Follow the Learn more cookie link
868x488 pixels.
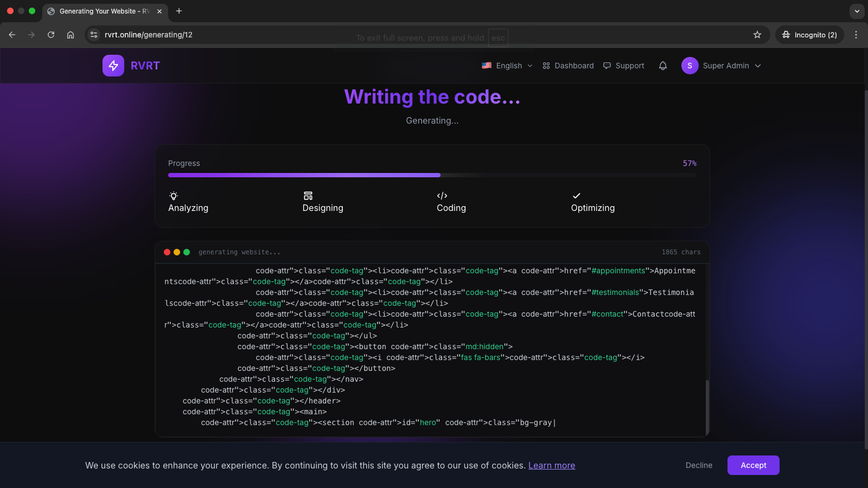click(x=551, y=465)
